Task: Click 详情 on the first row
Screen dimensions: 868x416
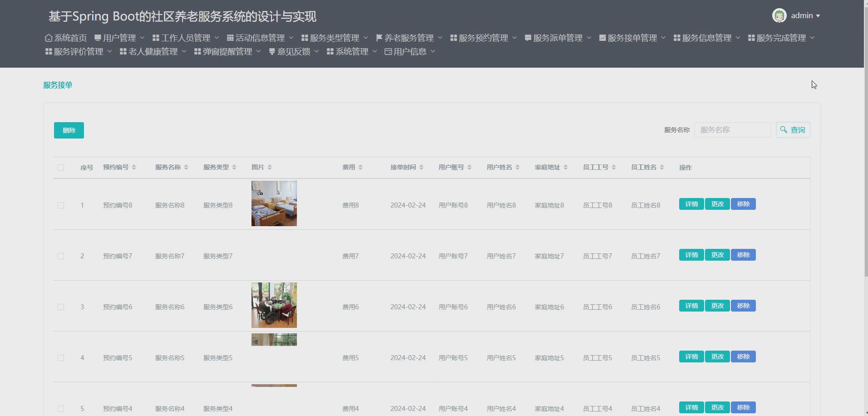Action: pos(691,204)
